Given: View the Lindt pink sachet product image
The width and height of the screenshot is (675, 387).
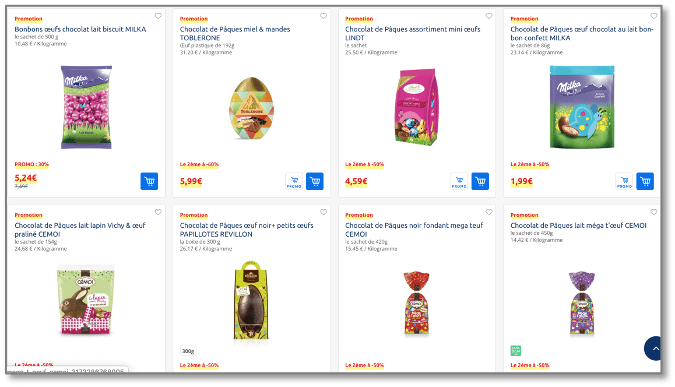Looking at the screenshot, I should (416, 107).
